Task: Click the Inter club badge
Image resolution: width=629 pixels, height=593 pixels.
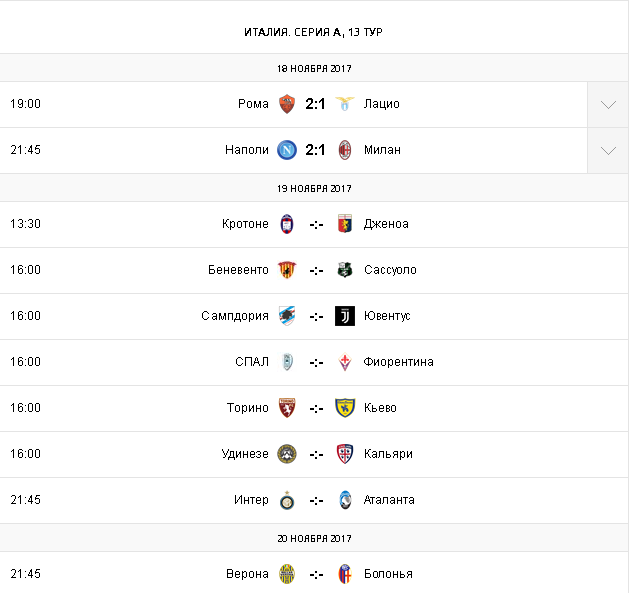Action: click(287, 500)
